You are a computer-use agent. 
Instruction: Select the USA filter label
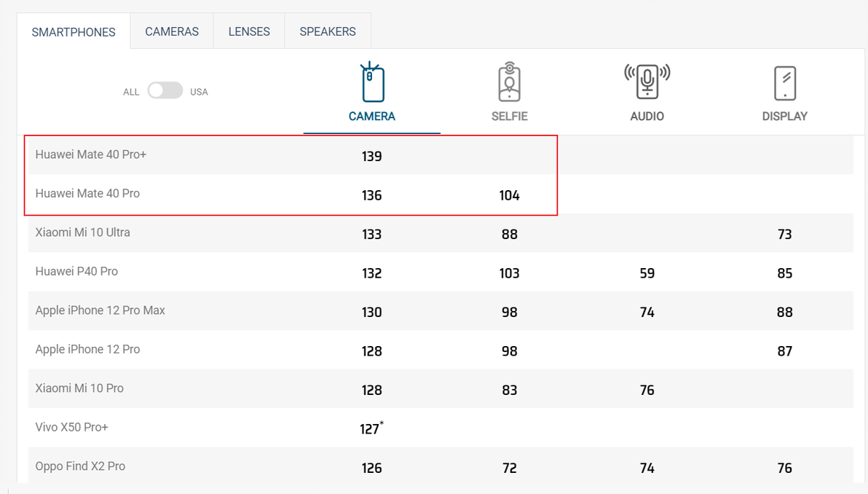pos(199,92)
